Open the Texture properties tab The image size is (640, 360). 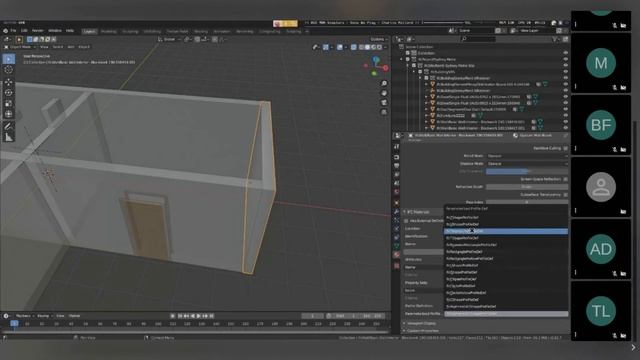(x=396, y=266)
